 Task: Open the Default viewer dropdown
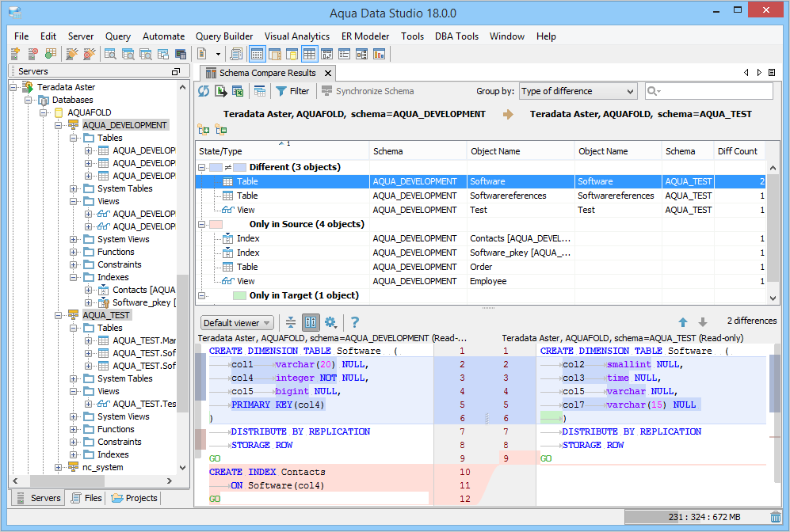pyautogui.click(x=238, y=323)
